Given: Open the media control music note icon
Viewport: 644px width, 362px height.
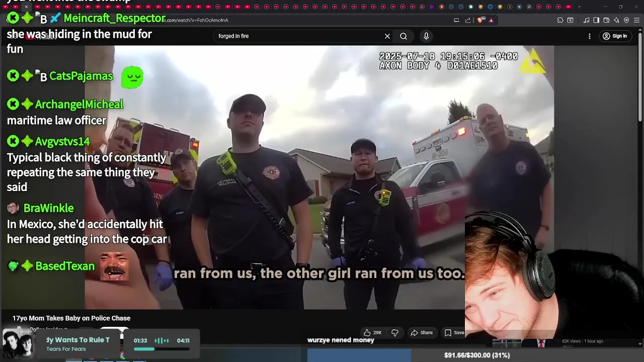Looking at the screenshot, I should click(x=586, y=20).
